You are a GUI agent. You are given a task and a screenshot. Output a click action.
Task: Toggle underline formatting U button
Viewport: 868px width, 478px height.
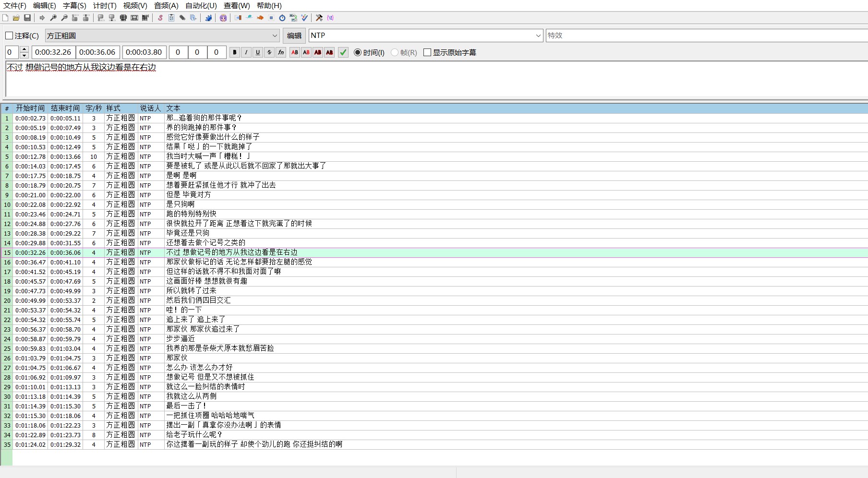258,52
